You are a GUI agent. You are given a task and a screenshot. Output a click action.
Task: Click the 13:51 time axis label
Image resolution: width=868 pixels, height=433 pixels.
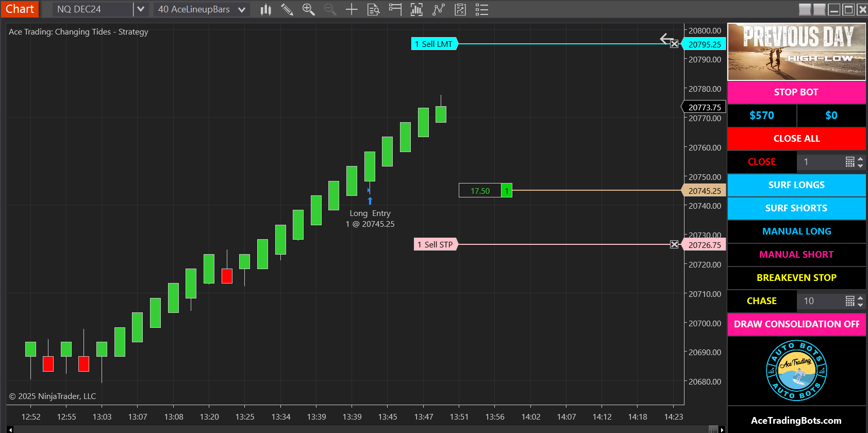459,417
